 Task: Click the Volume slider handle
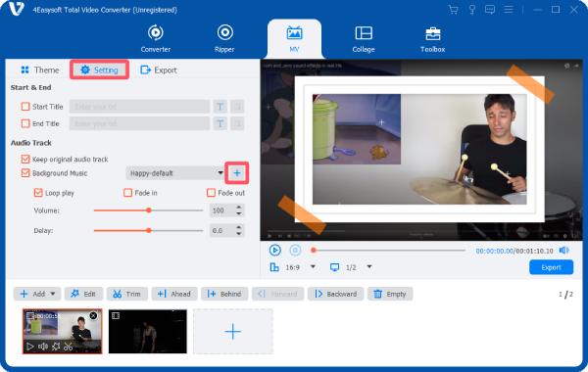pos(149,210)
